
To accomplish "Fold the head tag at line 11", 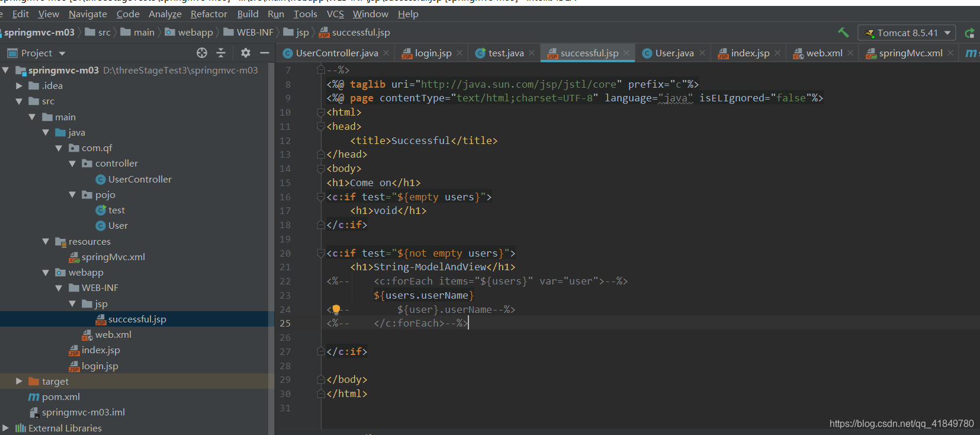I will (321, 126).
